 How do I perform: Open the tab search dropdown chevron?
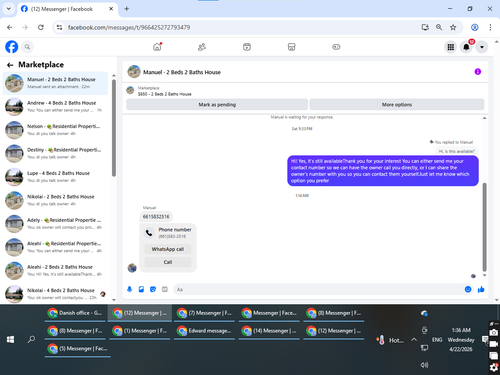9,9
